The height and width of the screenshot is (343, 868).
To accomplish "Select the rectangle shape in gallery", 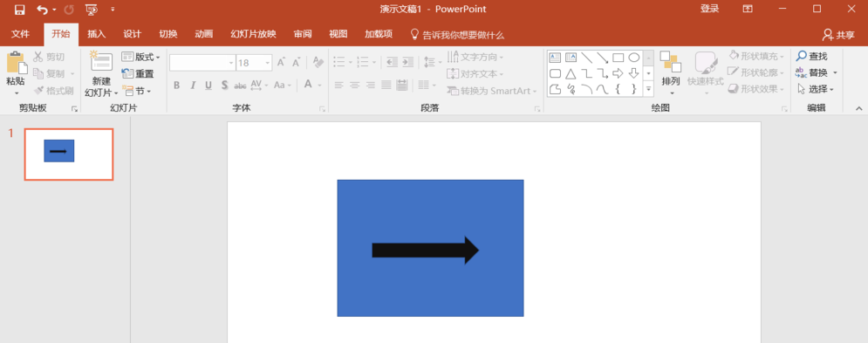I will click(x=619, y=57).
